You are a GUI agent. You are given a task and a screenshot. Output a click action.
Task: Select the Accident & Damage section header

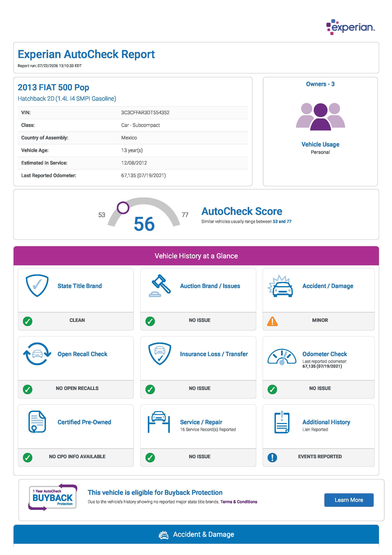click(x=196, y=534)
